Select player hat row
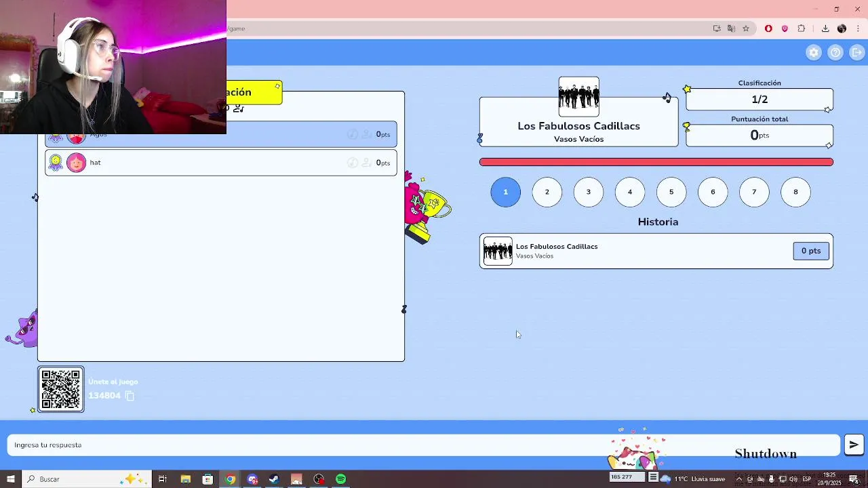 (221, 163)
